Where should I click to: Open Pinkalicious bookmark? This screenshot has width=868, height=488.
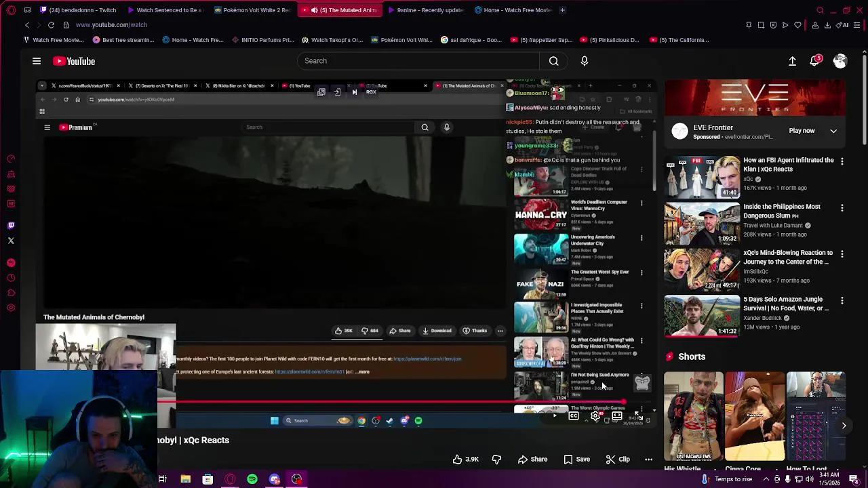[x=608, y=40]
